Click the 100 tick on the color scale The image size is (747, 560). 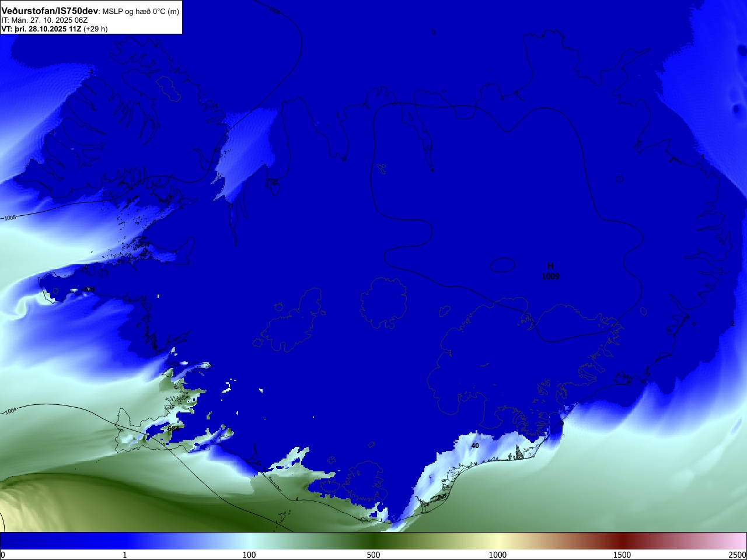point(249,555)
